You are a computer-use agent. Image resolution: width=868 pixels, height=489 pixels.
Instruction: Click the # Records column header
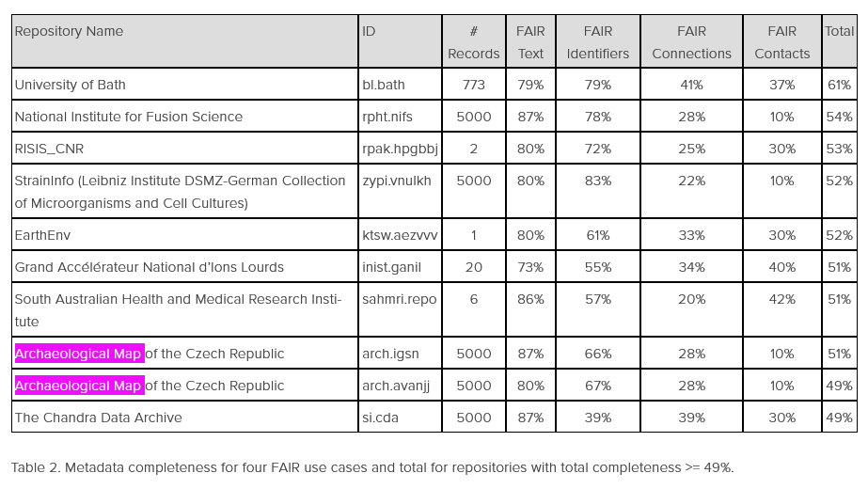473,42
